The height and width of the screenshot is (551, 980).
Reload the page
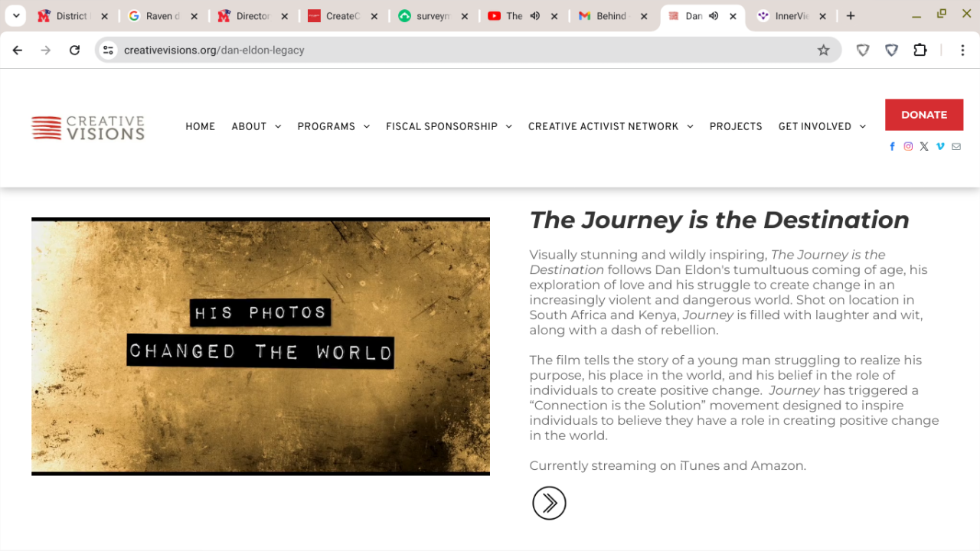coord(74,50)
